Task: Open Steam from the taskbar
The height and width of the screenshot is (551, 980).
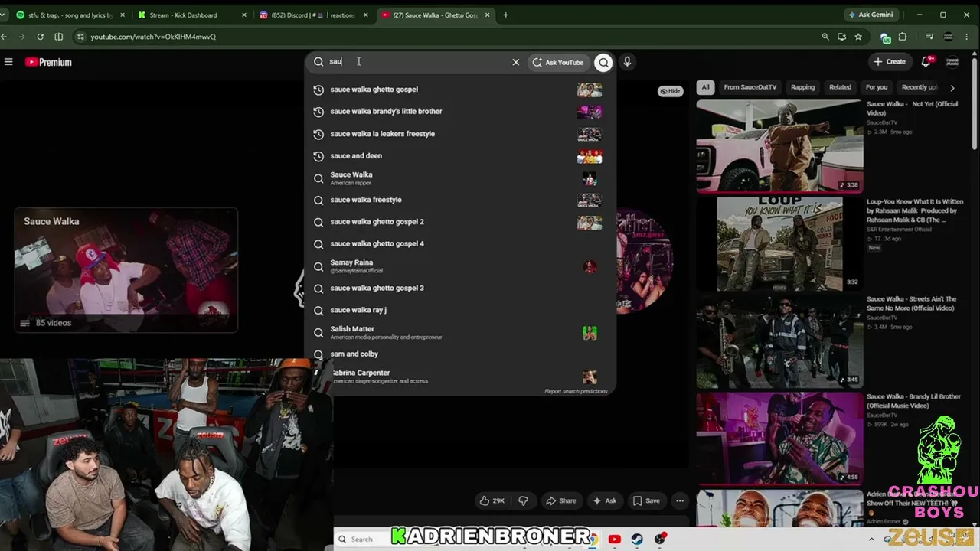Action: (x=637, y=540)
